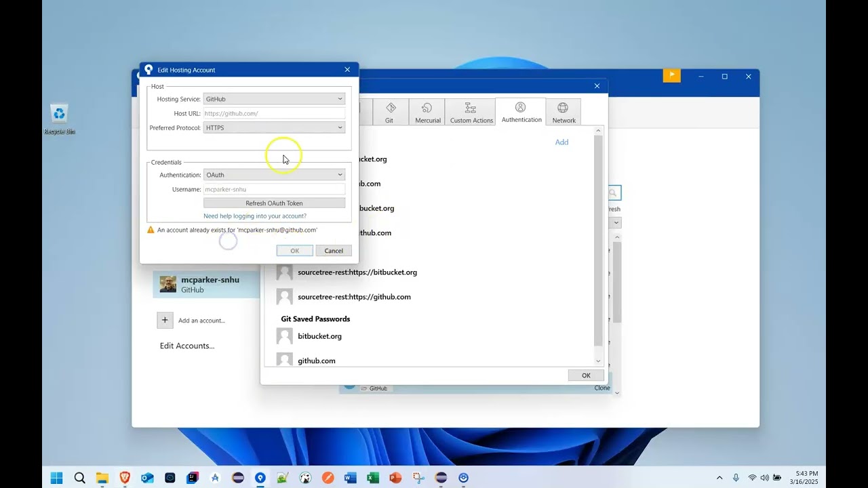
Task: Click the warning icon beside account exists message
Action: (151, 230)
